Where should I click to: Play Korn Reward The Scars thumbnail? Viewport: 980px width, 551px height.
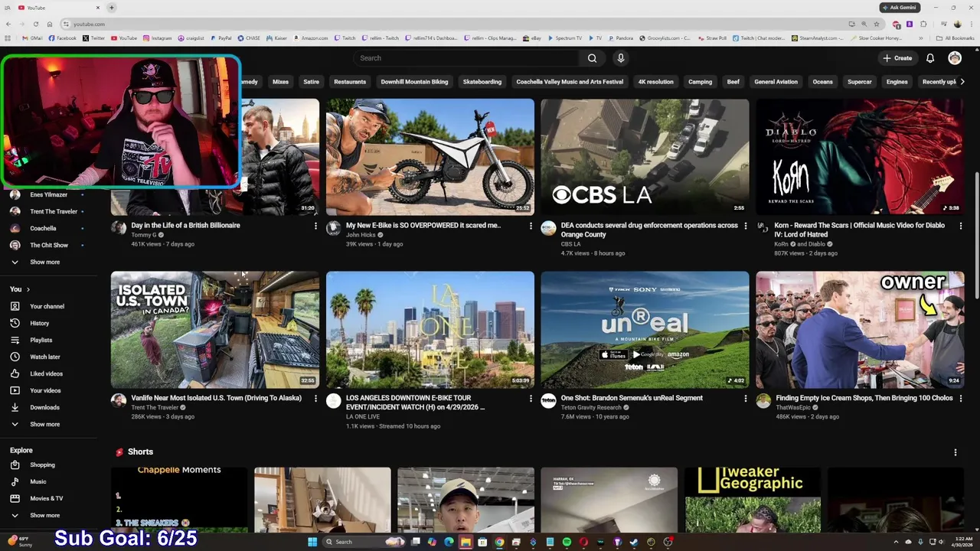[x=860, y=157]
